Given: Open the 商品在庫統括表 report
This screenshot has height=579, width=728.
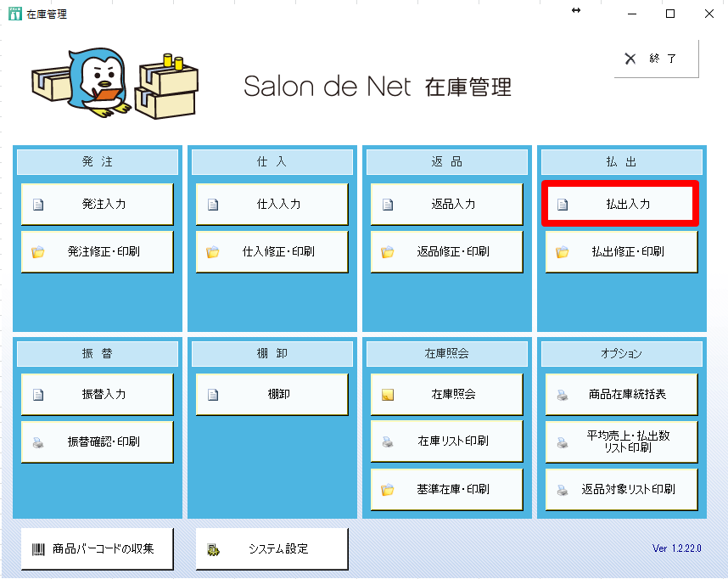Looking at the screenshot, I should click(621, 394).
